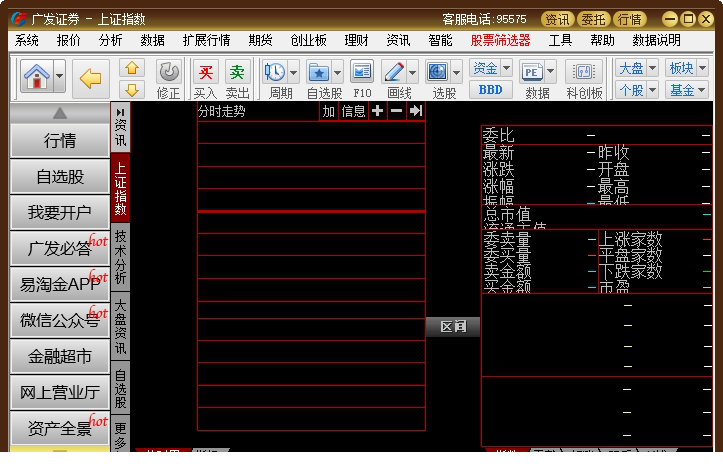
Task: Click the plus icon in chart header
Action: click(377, 111)
